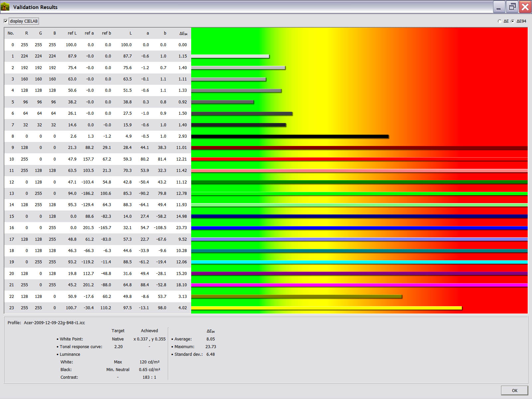This screenshot has height=399, width=532.
Task: Click the Validation Results app icon
Action: (5, 7)
